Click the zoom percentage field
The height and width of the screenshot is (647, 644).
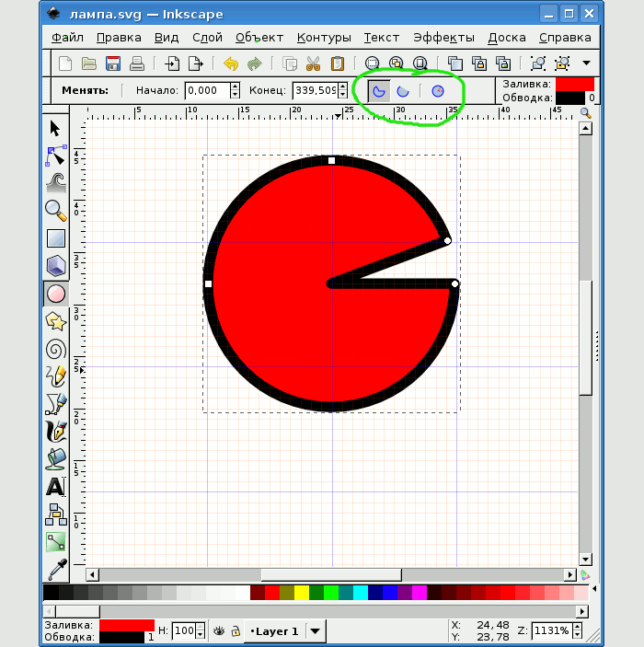[552, 630]
